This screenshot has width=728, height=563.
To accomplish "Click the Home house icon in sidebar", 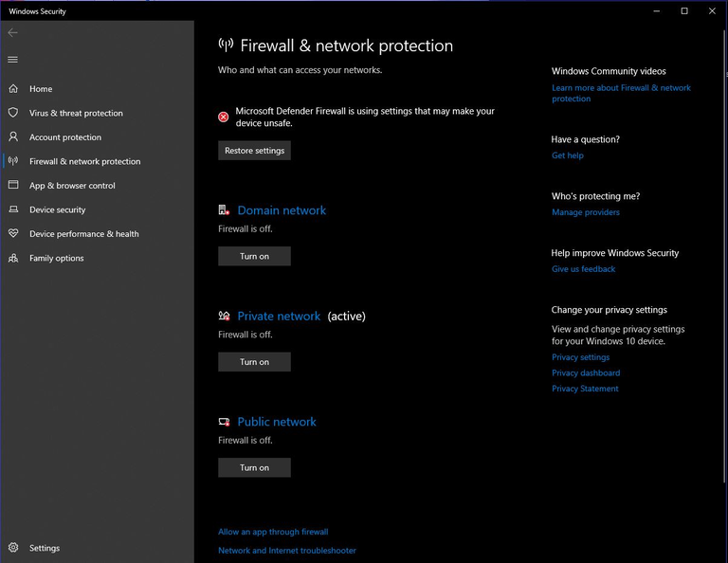I will 13,89.
